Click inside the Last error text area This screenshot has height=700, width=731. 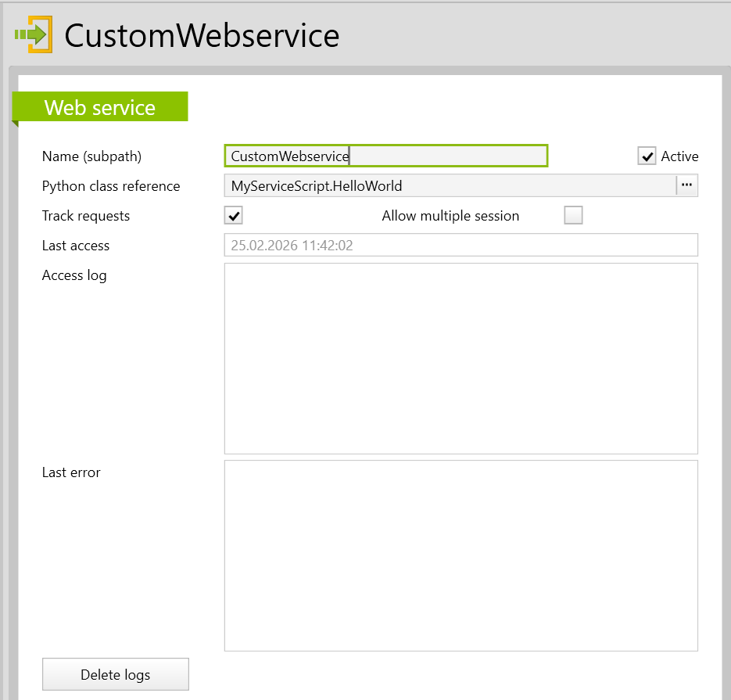point(460,555)
